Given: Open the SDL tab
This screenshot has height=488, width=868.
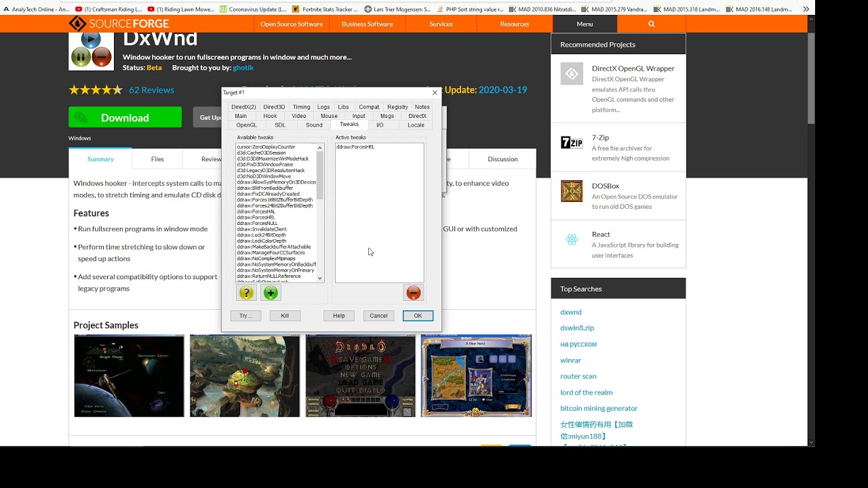Looking at the screenshot, I should [x=280, y=125].
